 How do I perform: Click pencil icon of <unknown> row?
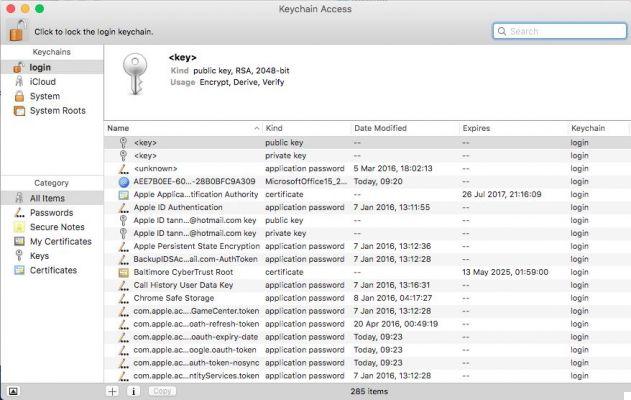(x=124, y=169)
